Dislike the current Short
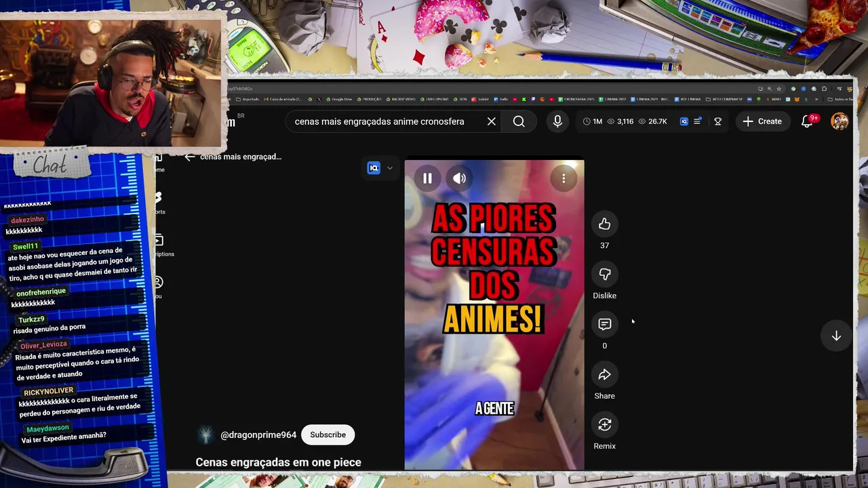Viewport: 868px width, 488px height. pos(605,274)
